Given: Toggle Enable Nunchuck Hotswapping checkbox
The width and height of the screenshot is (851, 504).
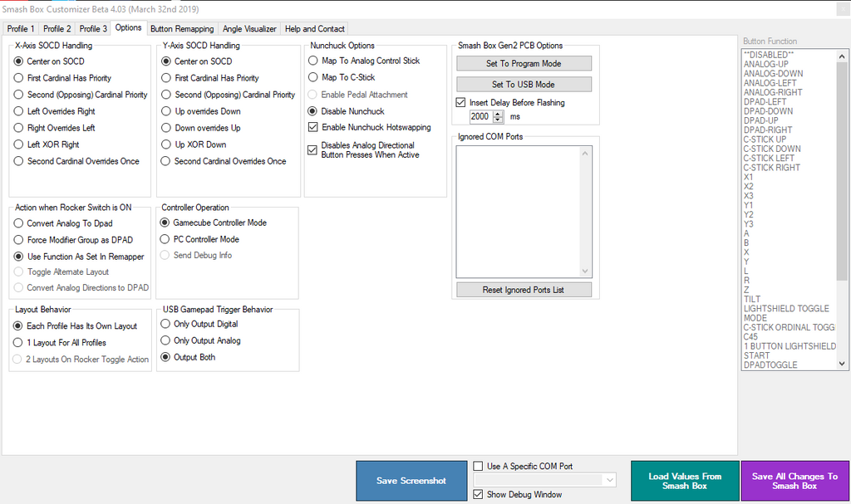Looking at the screenshot, I should pyautogui.click(x=313, y=128).
